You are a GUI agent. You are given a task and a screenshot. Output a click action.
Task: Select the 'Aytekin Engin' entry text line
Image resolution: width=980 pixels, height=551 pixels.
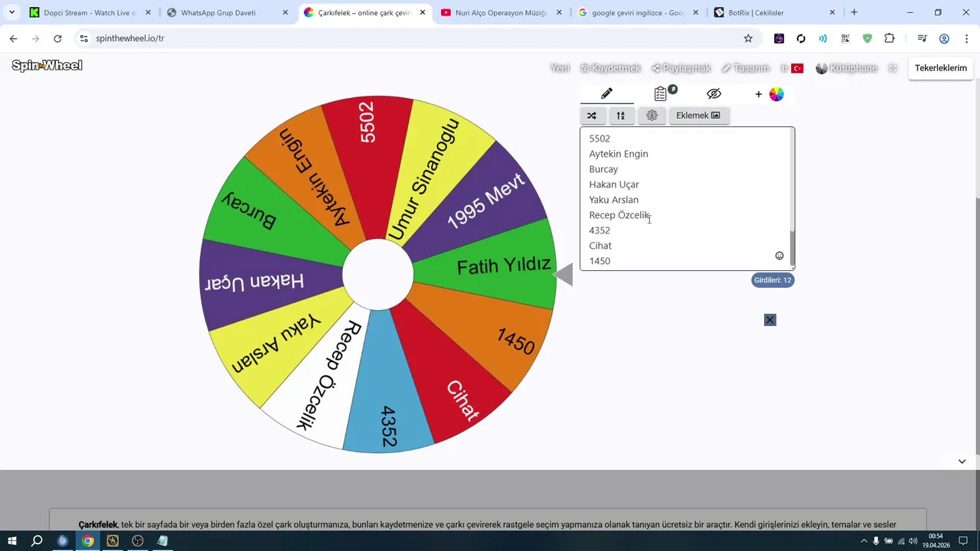click(x=619, y=154)
